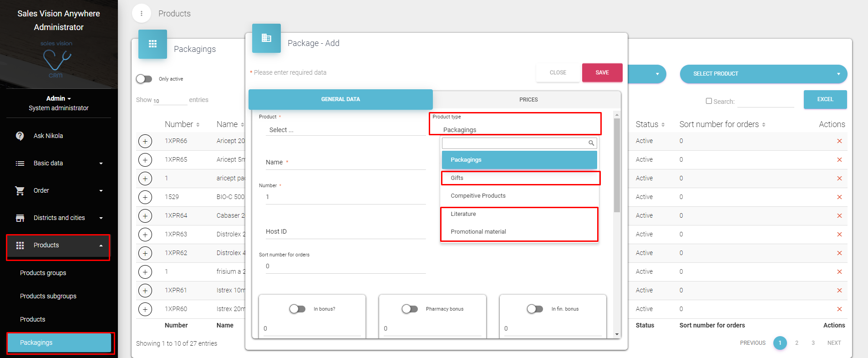Screen dimensions: 868x358
Task: Delete the first row using red X
Action: (x=839, y=141)
